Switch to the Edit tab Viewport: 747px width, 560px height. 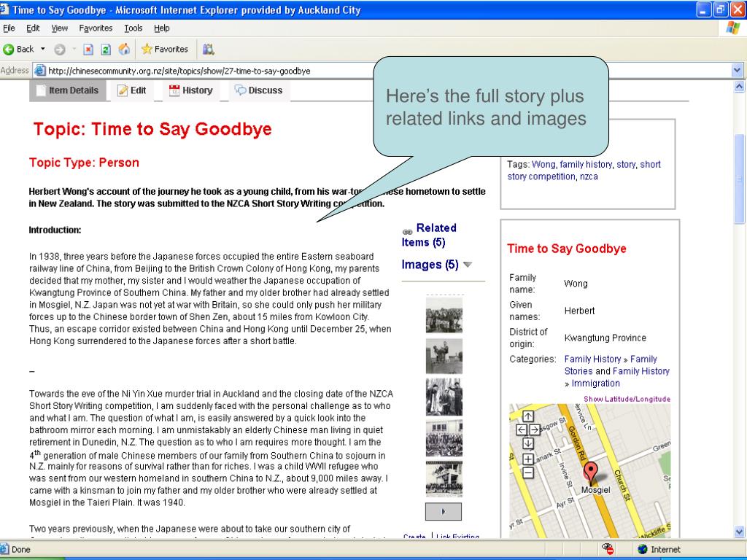coord(132,90)
